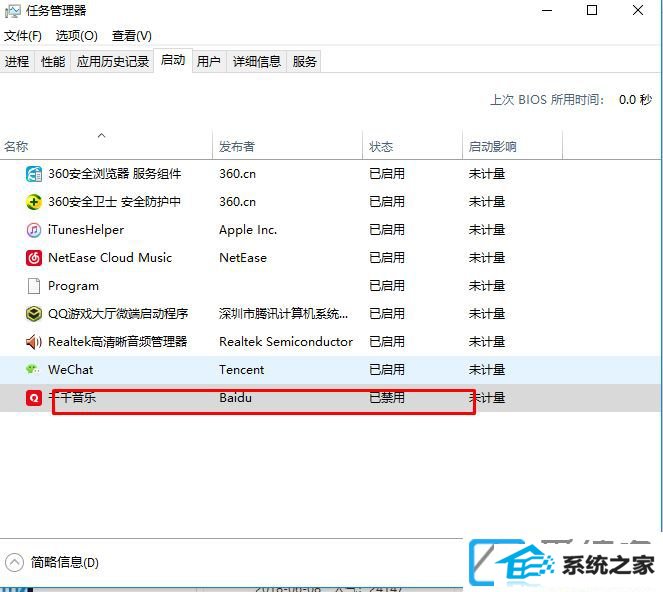The image size is (663, 592).
Task: Click the Baidu publisher cell
Action: click(x=236, y=398)
